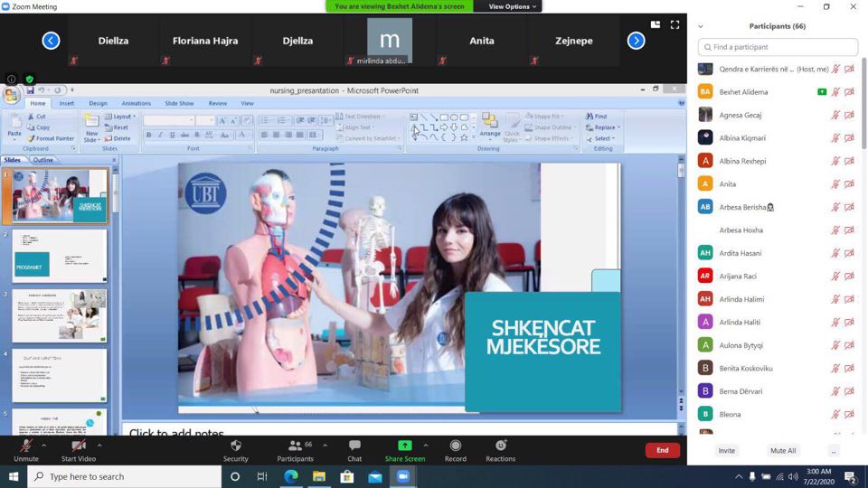Open Zoom from the Windows taskbar

pyautogui.click(x=402, y=476)
